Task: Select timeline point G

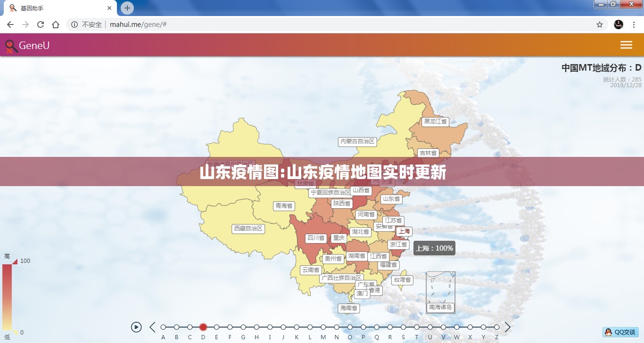Action: coord(243,327)
